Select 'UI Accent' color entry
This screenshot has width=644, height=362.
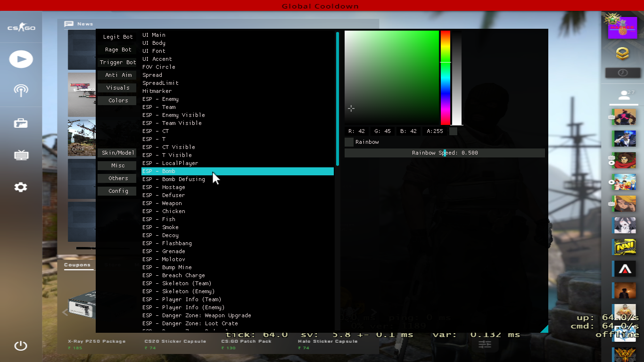238,59
